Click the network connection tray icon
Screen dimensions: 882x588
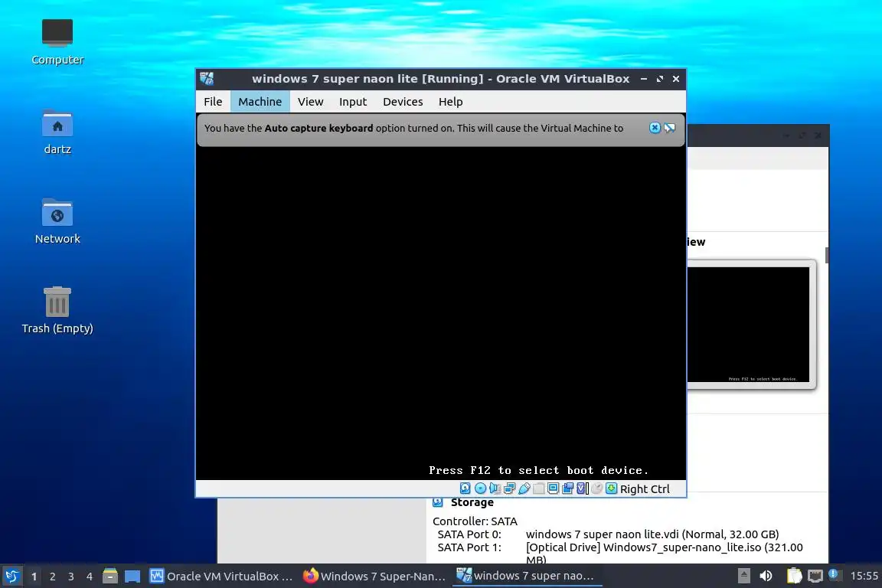coord(815,576)
